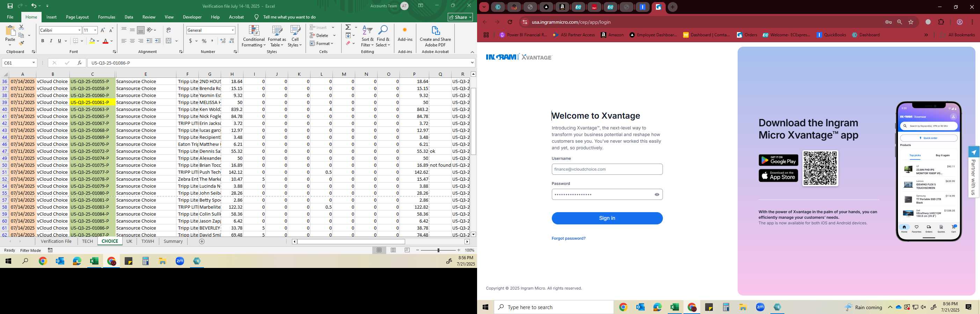Open number format dropdown showing General
Screen dimensions: 980x314
pos(233,30)
